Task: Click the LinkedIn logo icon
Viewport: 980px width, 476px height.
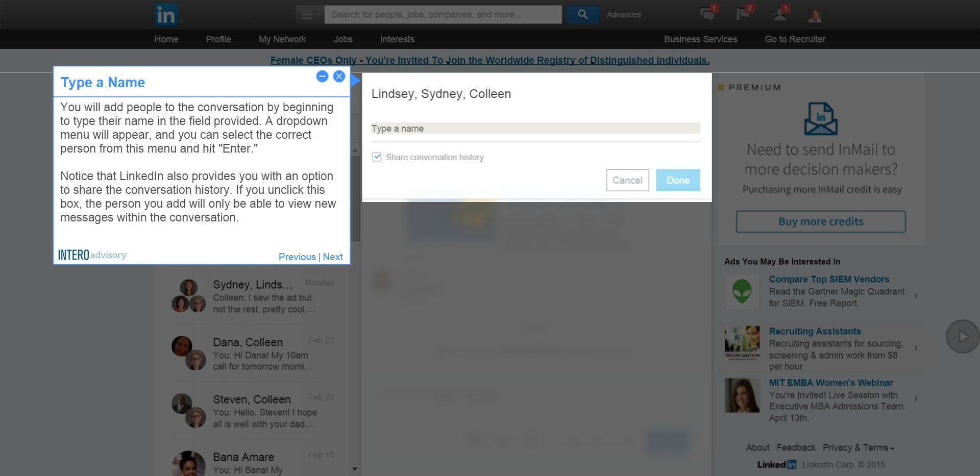Action: pos(166,14)
